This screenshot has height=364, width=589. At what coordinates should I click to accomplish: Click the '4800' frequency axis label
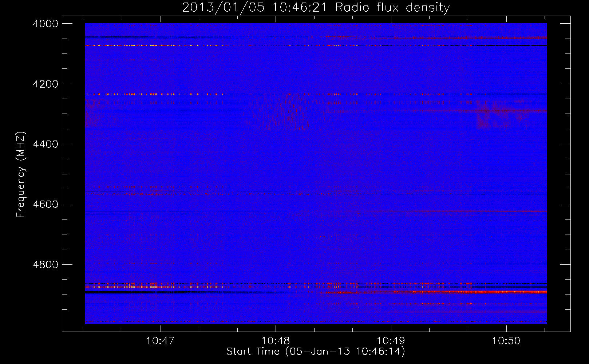46,264
